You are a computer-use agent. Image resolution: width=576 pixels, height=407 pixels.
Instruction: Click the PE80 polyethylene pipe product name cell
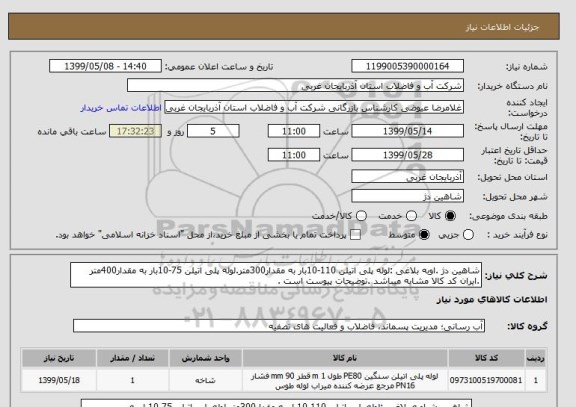(345, 381)
